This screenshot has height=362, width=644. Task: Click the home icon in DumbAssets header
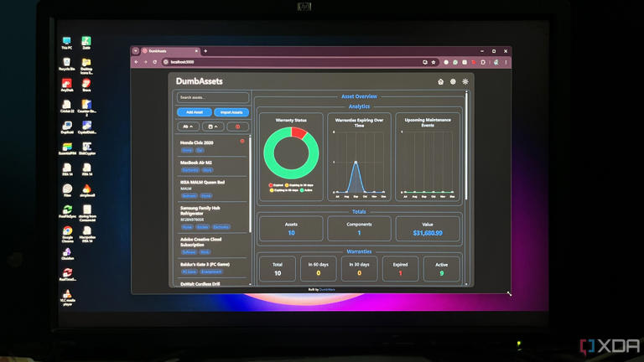coord(441,82)
